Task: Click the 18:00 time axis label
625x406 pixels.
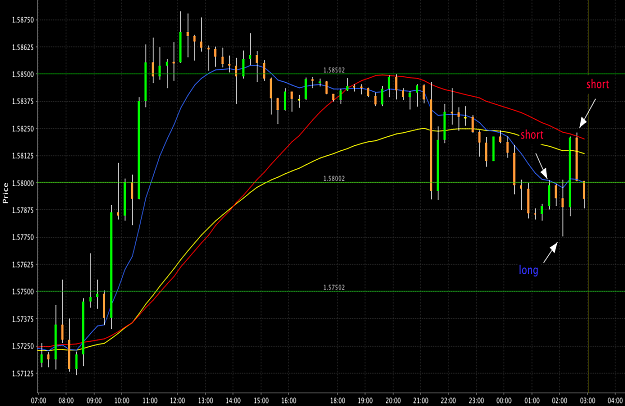Action: pyautogui.click(x=338, y=400)
